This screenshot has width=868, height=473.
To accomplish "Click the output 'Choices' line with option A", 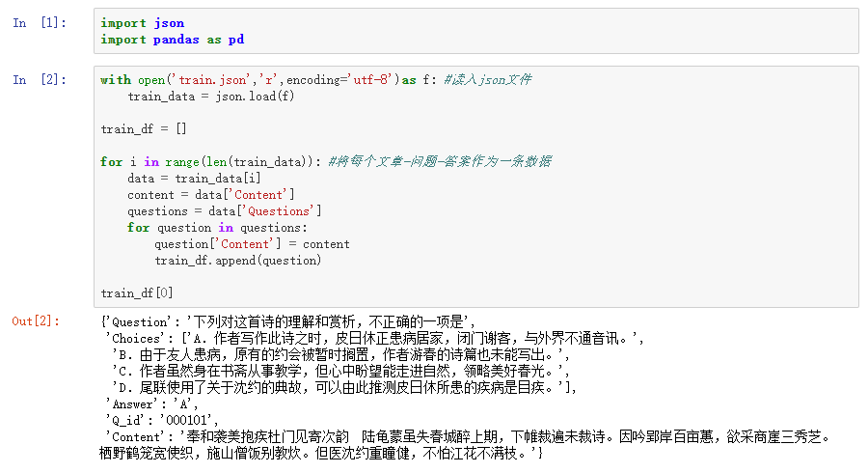I will pos(374,339).
